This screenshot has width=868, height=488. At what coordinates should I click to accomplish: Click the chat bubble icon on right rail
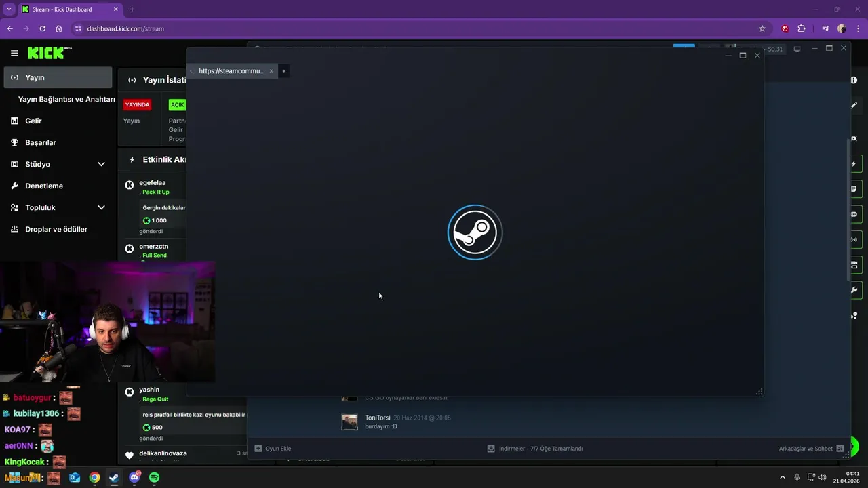[x=854, y=214]
